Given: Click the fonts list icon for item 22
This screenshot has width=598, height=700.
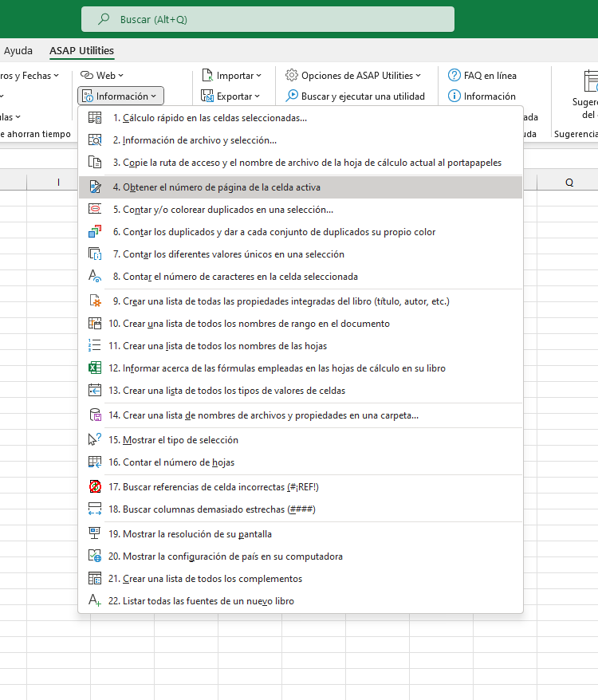Looking at the screenshot, I should tap(95, 601).
